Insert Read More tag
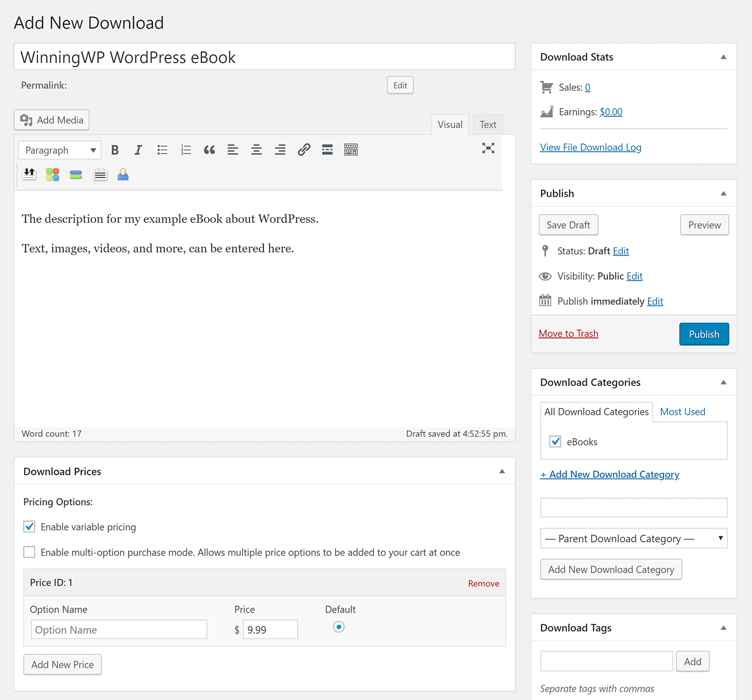Viewport: 752px width, 700px height. coord(328,150)
